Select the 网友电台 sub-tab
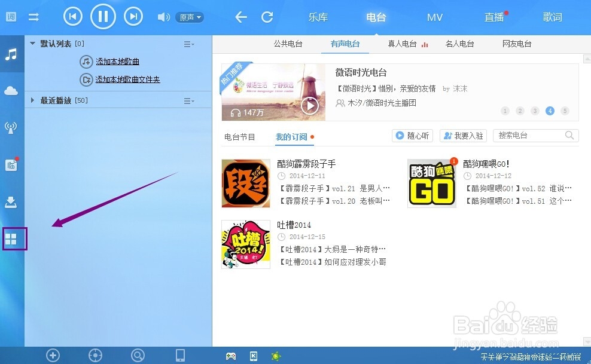 (x=517, y=44)
